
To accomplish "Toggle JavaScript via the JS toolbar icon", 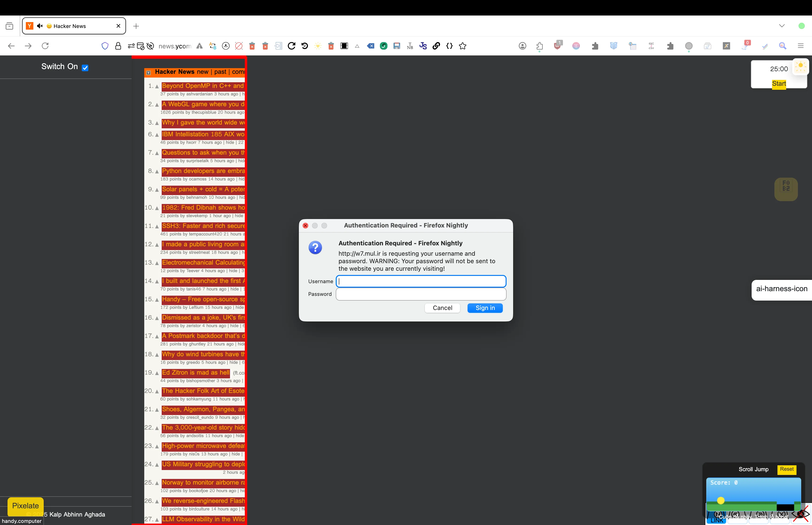I will coord(423,46).
